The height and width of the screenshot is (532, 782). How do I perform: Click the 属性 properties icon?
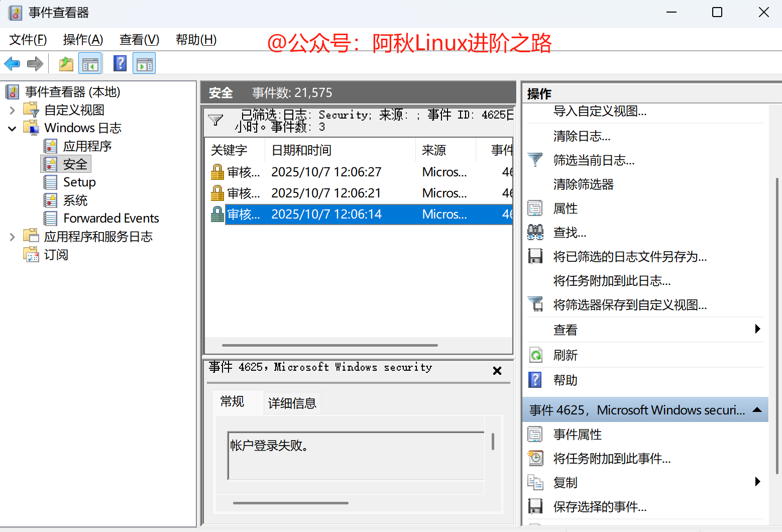point(535,207)
